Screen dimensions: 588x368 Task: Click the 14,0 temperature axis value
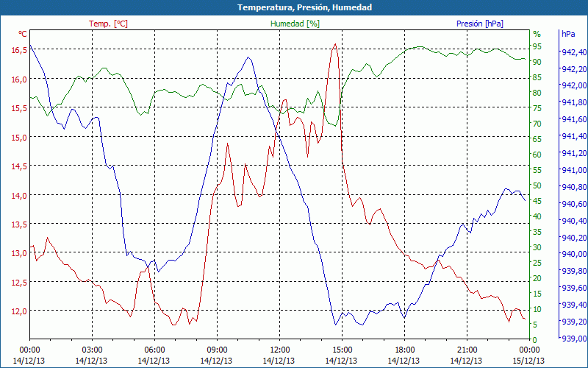(19, 195)
